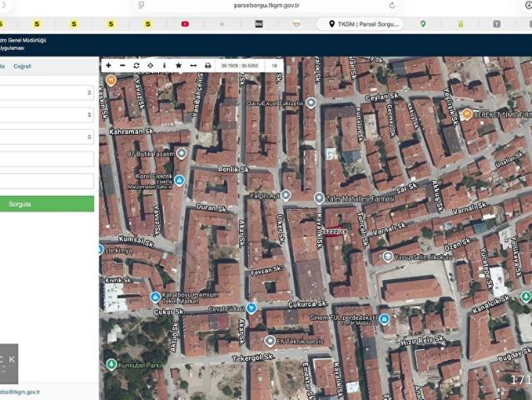Open the third dropdown in the query panel
This screenshot has width=532, height=400.
coord(47,137)
